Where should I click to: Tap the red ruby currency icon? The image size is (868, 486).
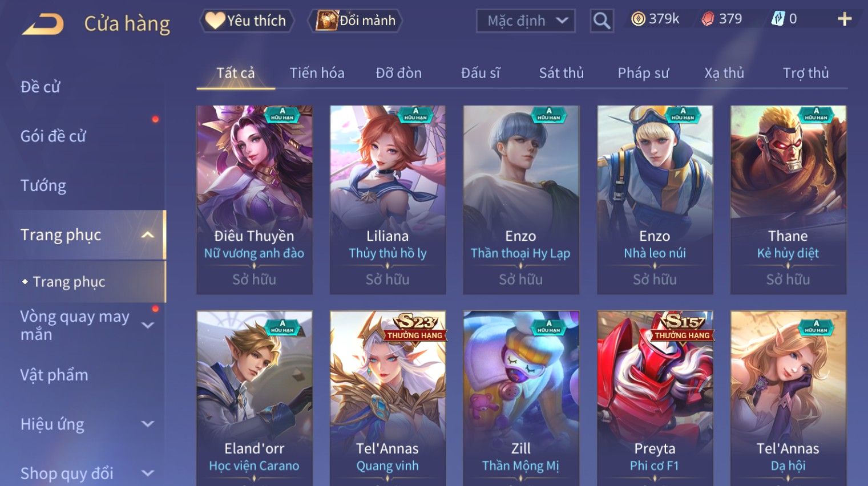click(708, 19)
